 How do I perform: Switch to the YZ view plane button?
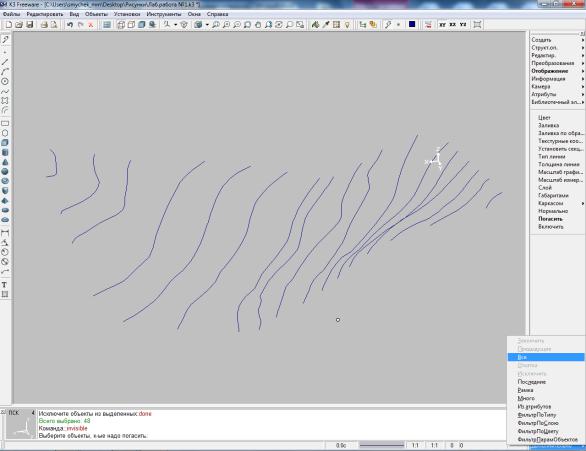click(x=463, y=25)
